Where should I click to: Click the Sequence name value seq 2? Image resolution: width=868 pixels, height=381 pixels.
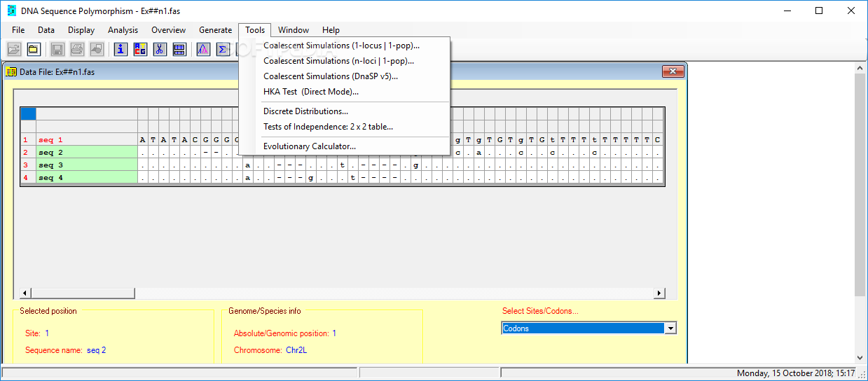(97, 350)
